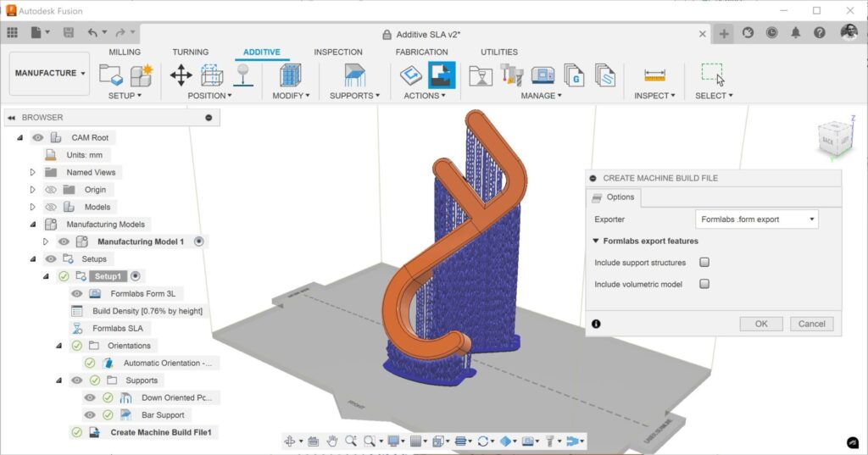This screenshot has height=455, width=868.
Task: Open the File menu icon
Action: (36, 33)
